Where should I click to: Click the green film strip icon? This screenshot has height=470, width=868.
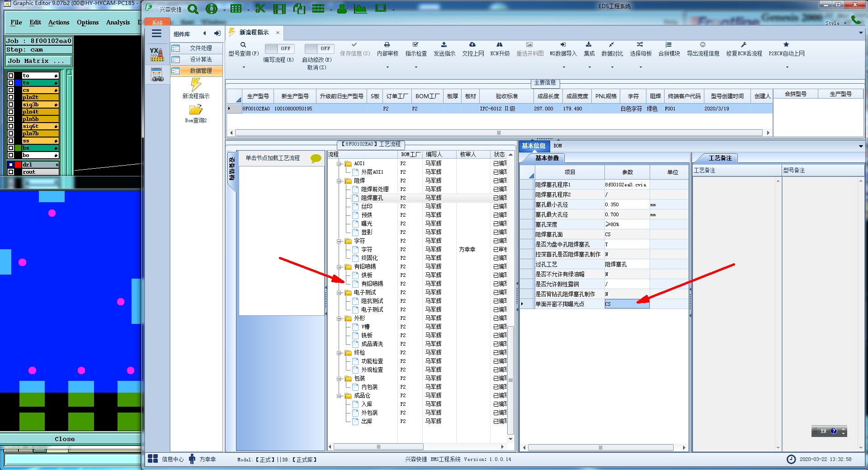(279, 9)
